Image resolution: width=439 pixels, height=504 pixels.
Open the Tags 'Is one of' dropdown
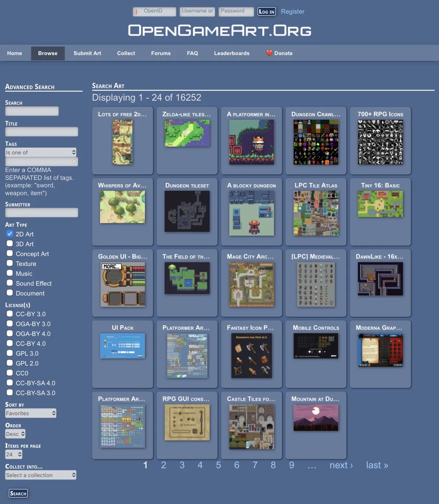coord(41,152)
